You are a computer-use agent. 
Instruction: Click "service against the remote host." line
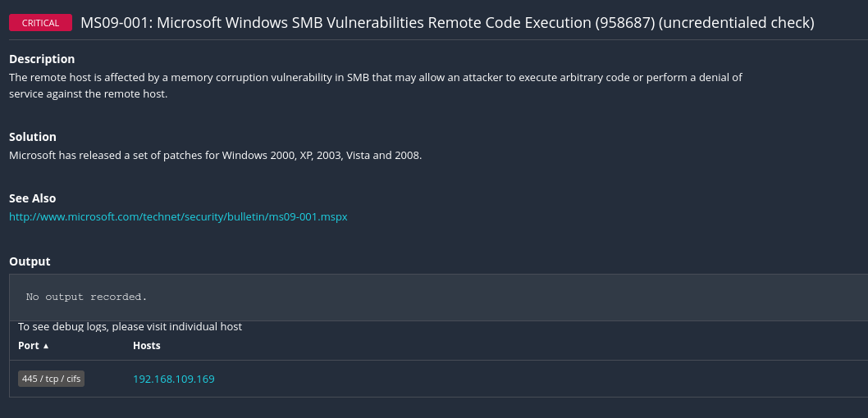(x=88, y=93)
